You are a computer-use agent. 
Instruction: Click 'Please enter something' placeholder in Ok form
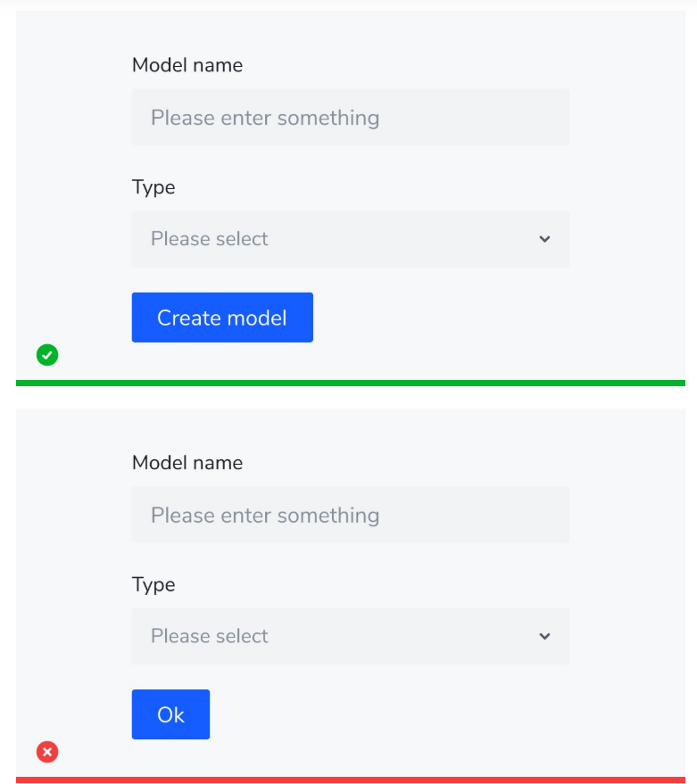pyautogui.click(x=265, y=516)
